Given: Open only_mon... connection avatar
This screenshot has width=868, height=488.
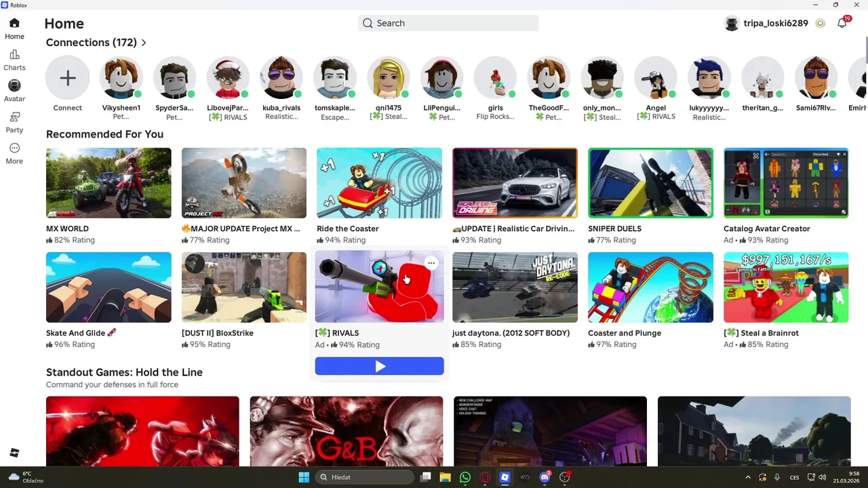Looking at the screenshot, I should coord(602,78).
